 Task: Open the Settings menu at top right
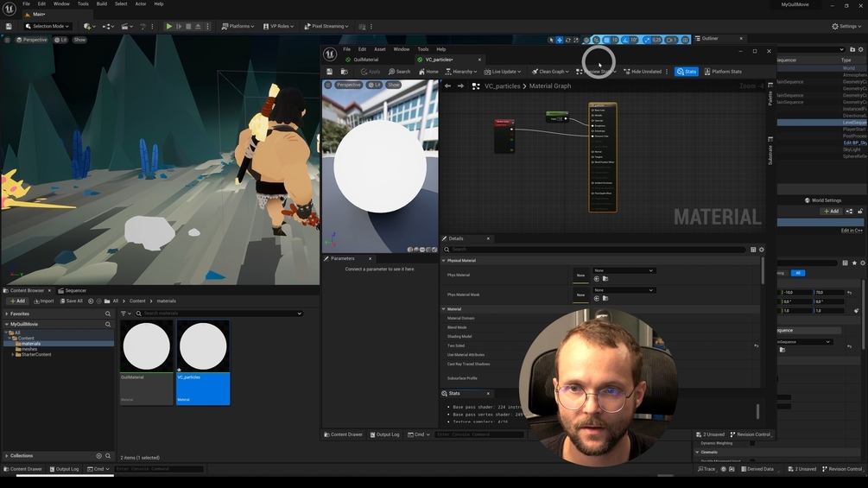point(846,26)
